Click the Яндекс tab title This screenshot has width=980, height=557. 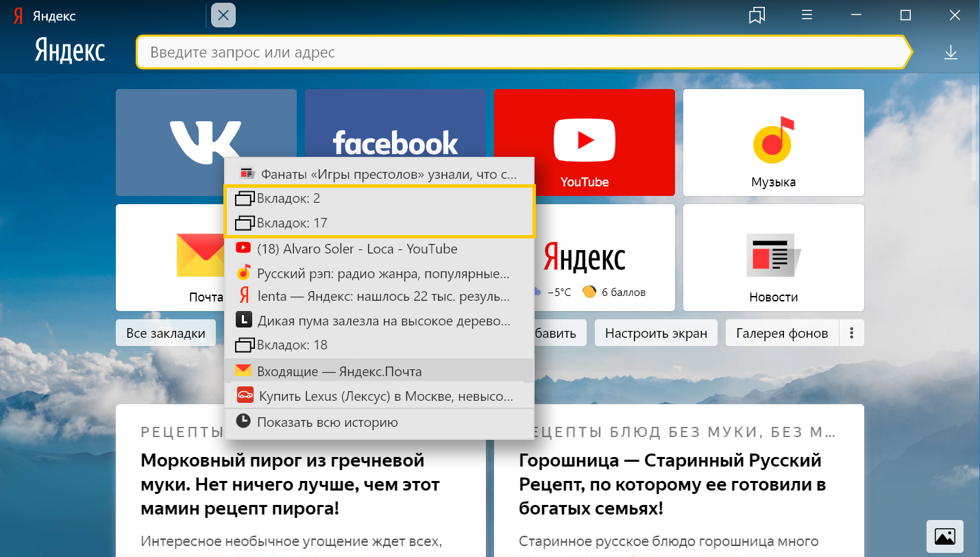click(x=54, y=16)
